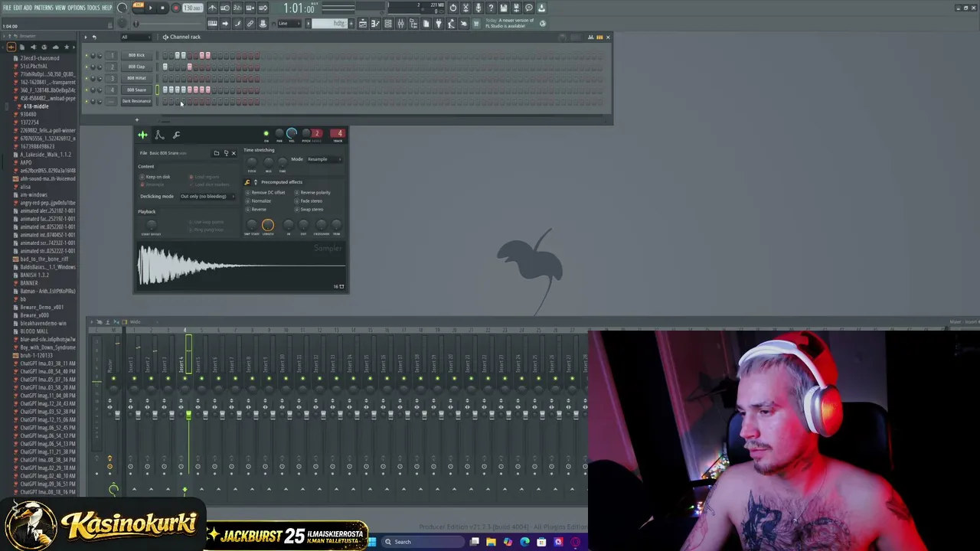Add a channel with the plus button
This screenshot has height=551, width=980.
click(136, 119)
